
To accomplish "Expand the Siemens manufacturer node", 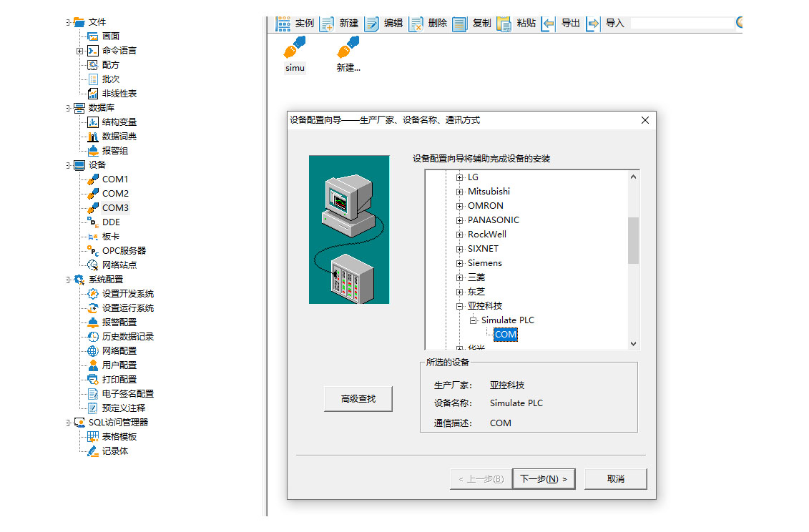I will point(460,263).
